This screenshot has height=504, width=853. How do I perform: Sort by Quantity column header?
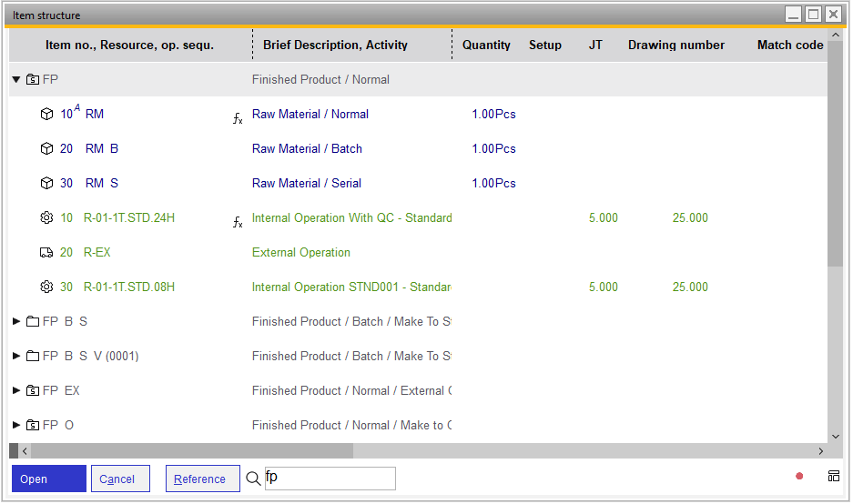coord(486,45)
